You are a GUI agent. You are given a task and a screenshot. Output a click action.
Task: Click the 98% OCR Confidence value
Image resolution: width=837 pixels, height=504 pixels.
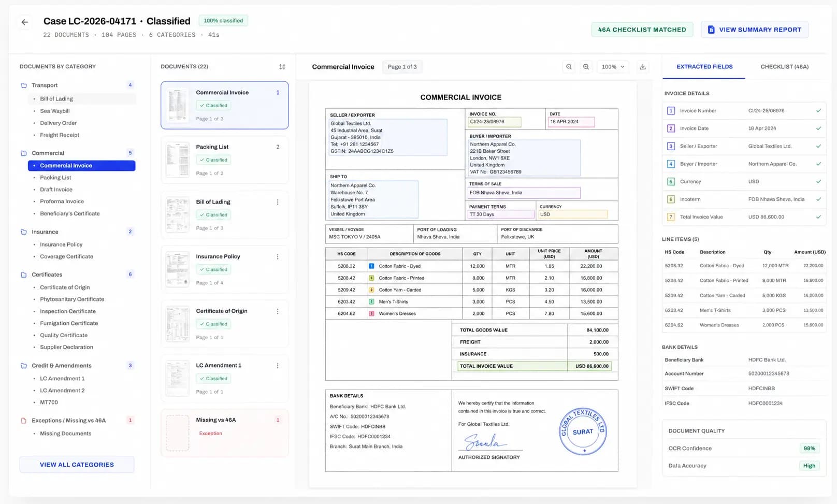click(810, 449)
